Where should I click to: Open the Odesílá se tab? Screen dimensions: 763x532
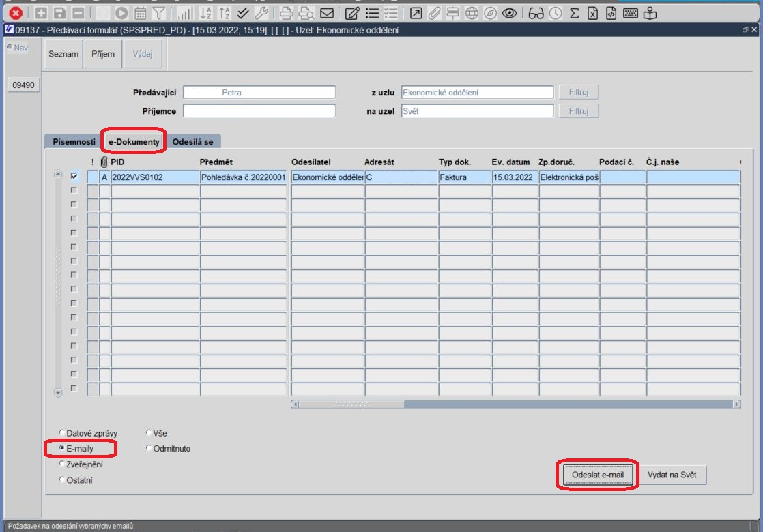click(192, 141)
